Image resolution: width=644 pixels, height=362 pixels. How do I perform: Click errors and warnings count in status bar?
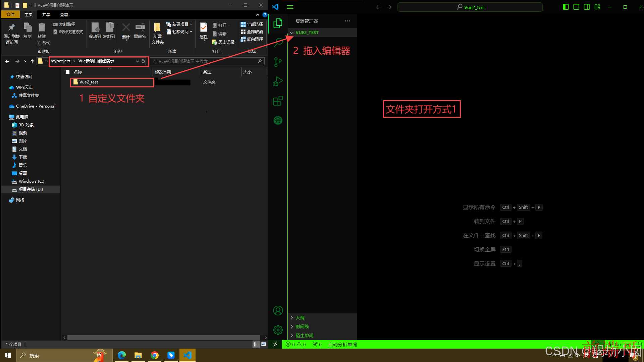296,344
